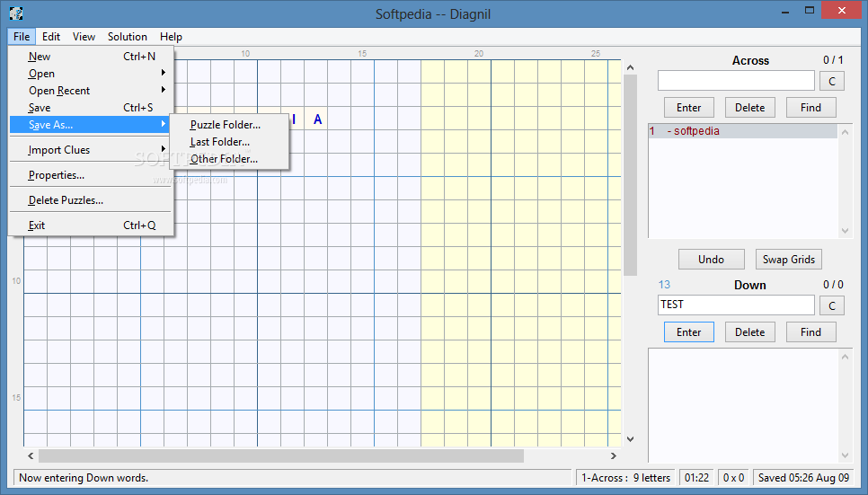Click the grid vertical scrollbar up arrow
This screenshot has height=495, width=868.
[x=630, y=67]
